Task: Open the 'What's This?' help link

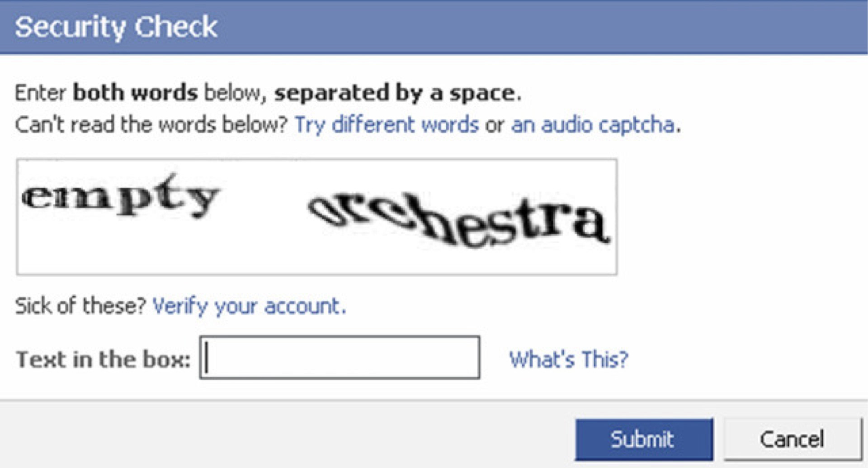Action: [568, 359]
